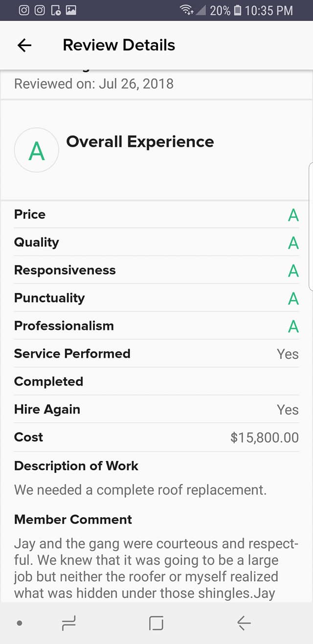Tap Android home button
Viewport: 313px width, 644px height.
coord(156,623)
